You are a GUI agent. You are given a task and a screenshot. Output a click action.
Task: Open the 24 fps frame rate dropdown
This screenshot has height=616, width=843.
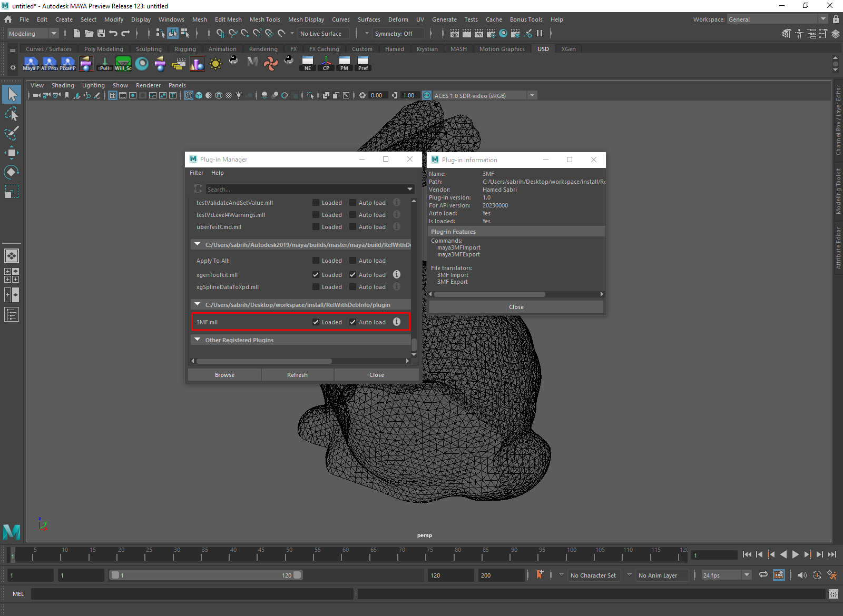[x=727, y=575]
